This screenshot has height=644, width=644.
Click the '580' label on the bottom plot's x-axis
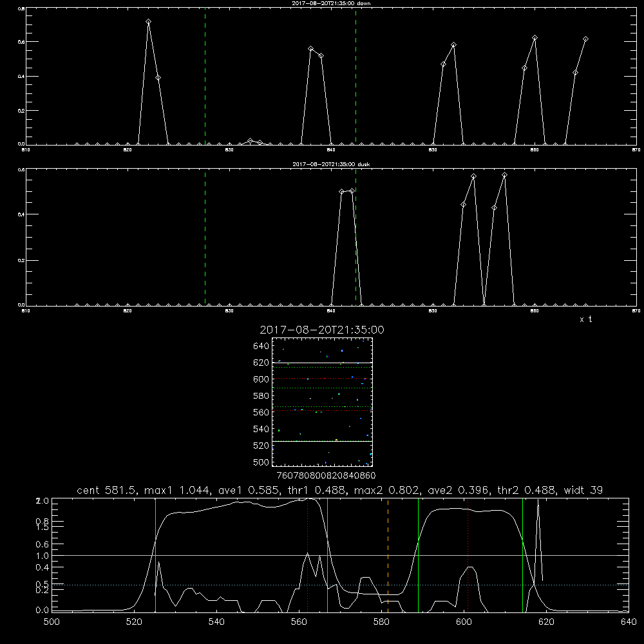coord(381,622)
